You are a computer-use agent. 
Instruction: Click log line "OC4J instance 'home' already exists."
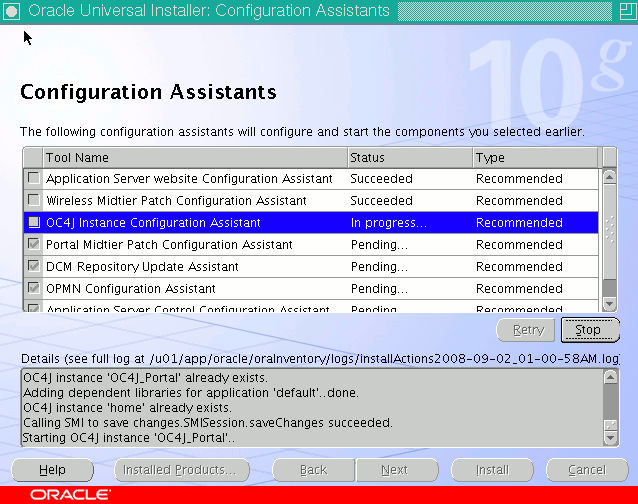(127, 408)
